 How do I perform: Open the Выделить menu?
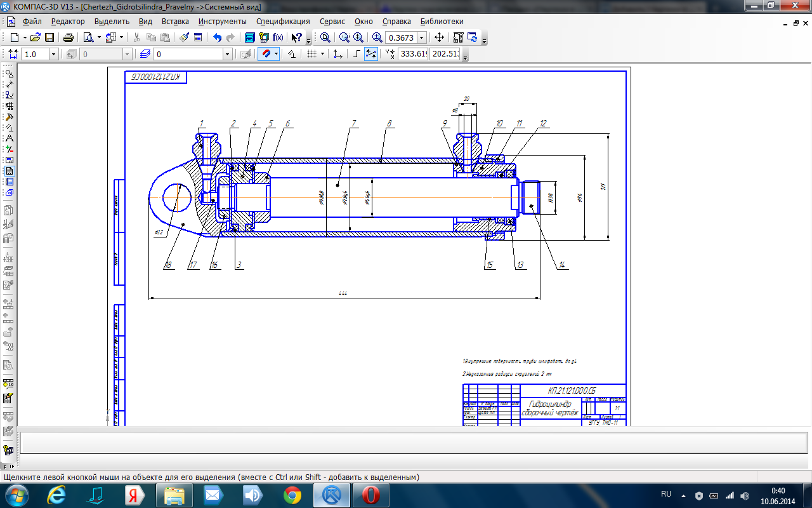tap(112, 21)
